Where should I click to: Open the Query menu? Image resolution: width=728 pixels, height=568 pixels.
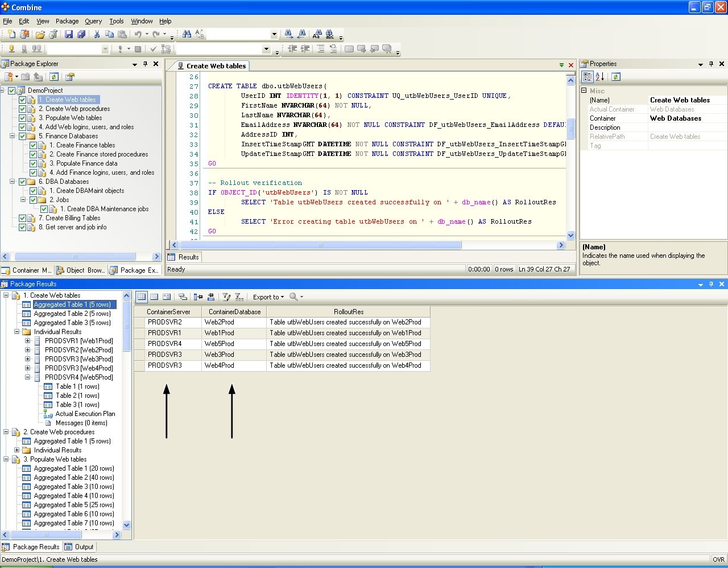point(93,21)
